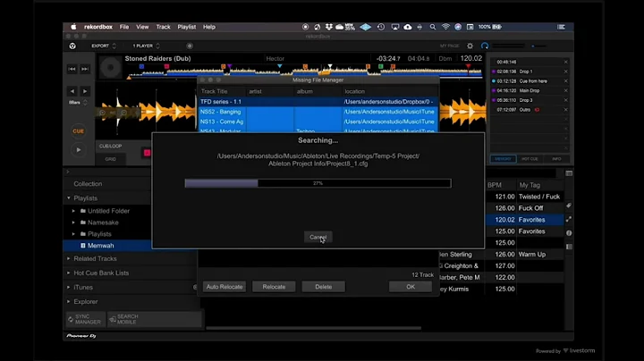Click the search backward left arrow button
Image resolution: width=644 pixels, height=361 pixels.
pos(72,91)
